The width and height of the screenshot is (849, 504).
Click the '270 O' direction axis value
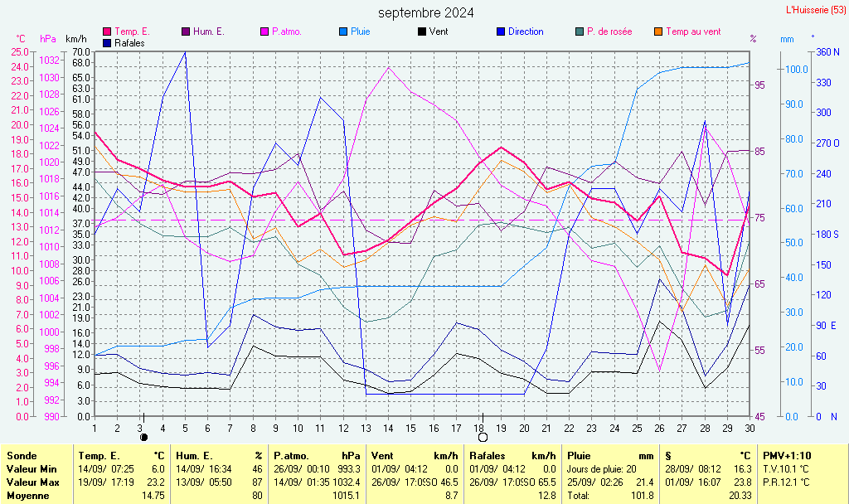828,143
